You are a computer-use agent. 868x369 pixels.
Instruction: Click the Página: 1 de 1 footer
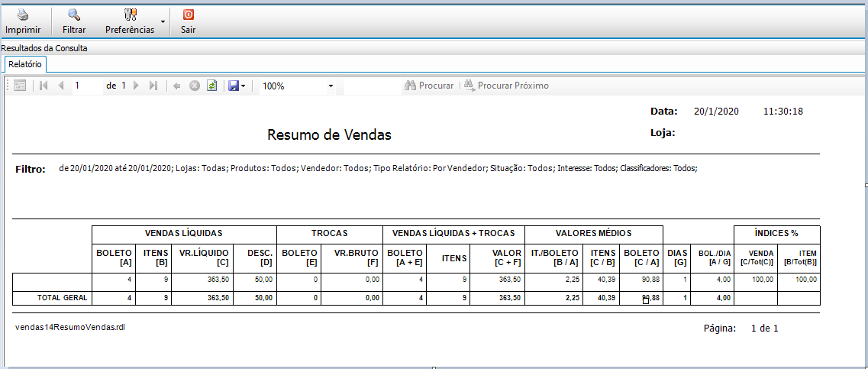741,329
